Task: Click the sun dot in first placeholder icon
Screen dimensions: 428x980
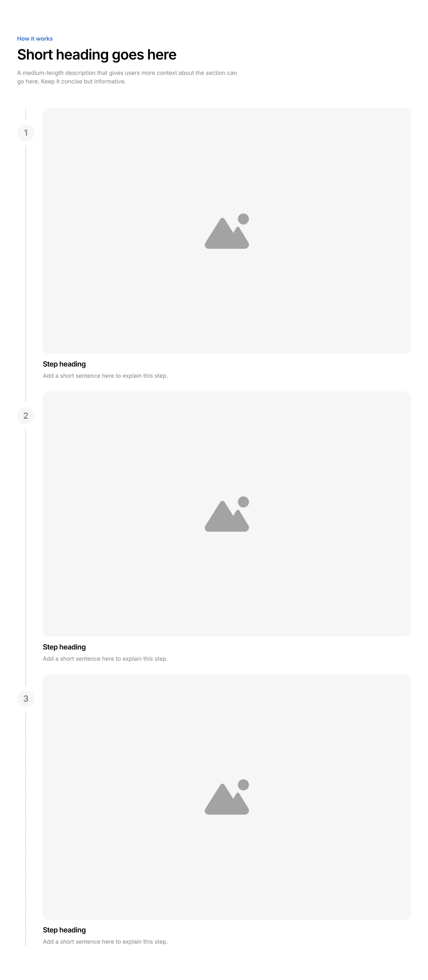Action: point(243,219)
